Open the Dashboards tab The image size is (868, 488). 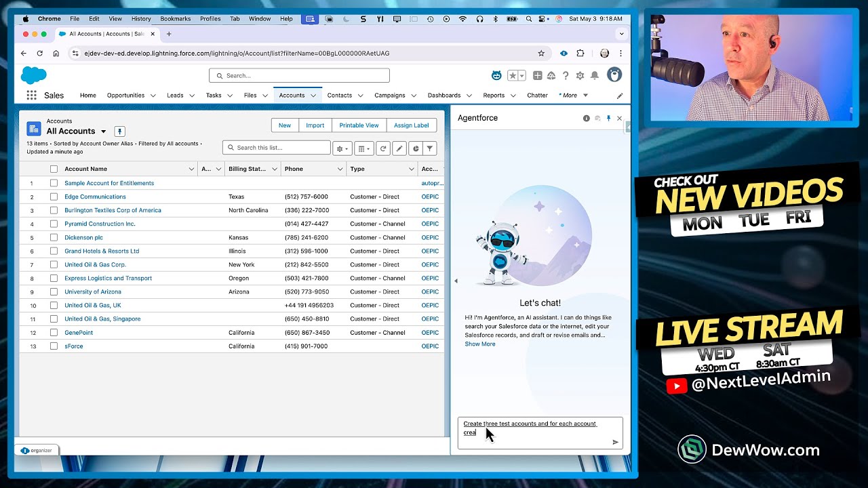click(444, 96)
